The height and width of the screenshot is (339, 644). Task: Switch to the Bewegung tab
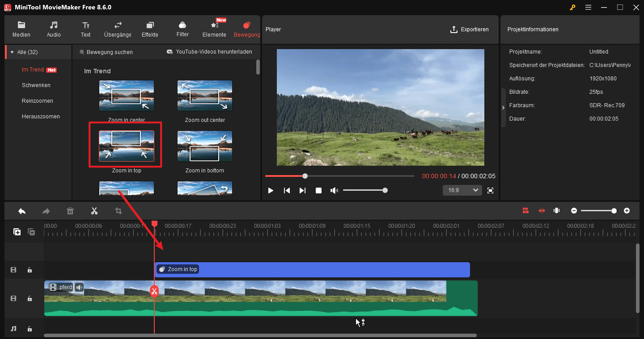point(247,29)
